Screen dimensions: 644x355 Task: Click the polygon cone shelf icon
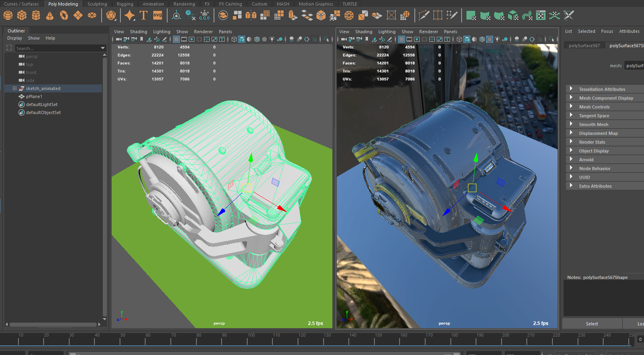tap(50, 16)
